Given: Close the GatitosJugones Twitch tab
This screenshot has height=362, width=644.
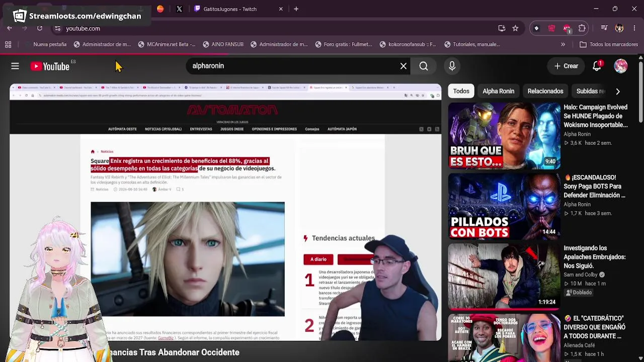Looking at the screenshot, I should coord(281,9).
